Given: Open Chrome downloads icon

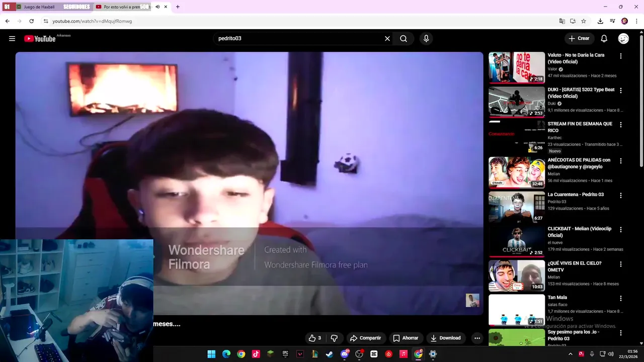Looking at the screenshot, I should (x=600, y=21).
